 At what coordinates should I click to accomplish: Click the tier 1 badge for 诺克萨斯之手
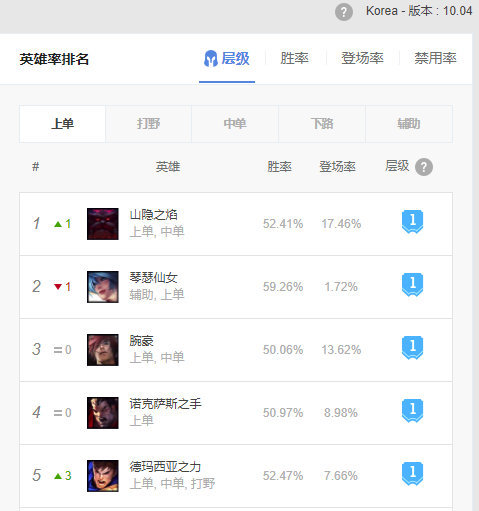412,411
